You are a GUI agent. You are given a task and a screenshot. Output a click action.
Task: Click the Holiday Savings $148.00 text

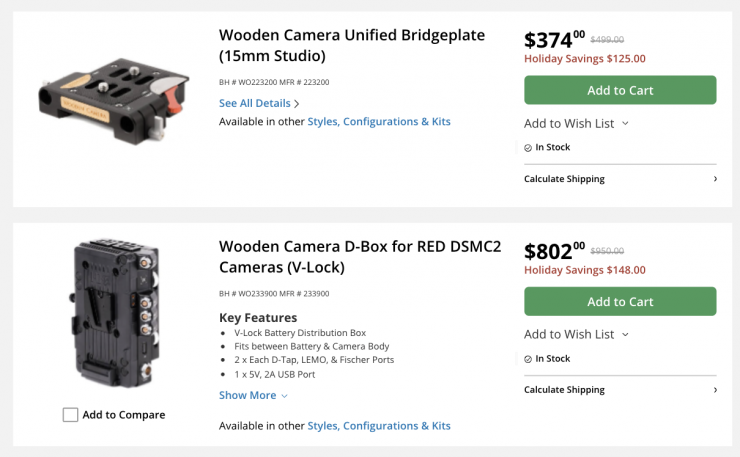click(584, 269)
